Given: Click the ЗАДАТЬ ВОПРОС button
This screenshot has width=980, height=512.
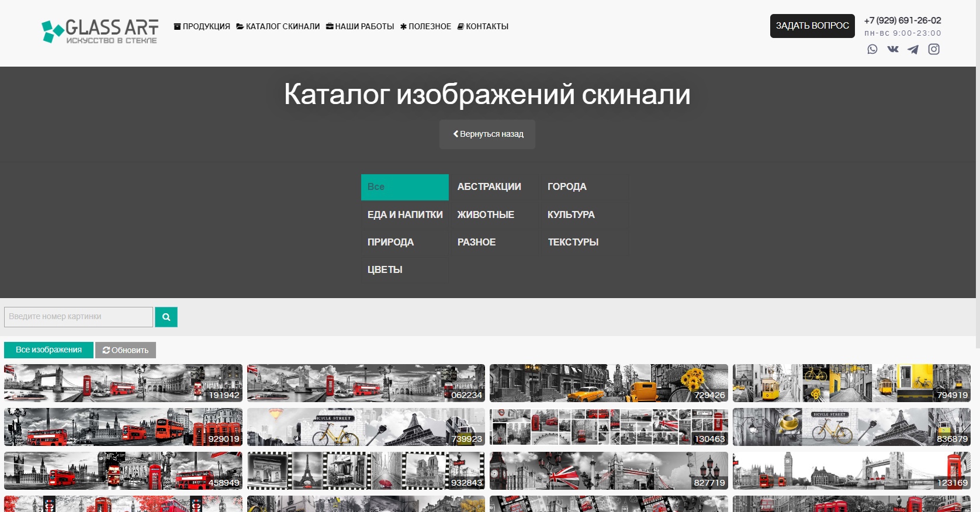Looking at the screenshot, I should 812,26.
